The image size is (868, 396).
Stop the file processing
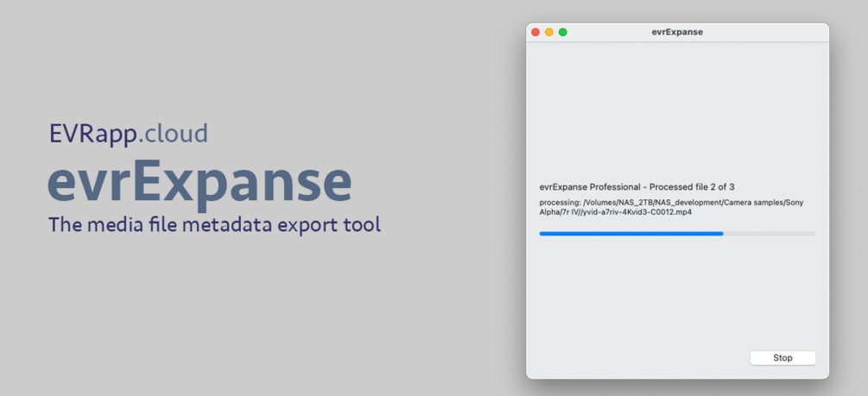pos(782,358)
